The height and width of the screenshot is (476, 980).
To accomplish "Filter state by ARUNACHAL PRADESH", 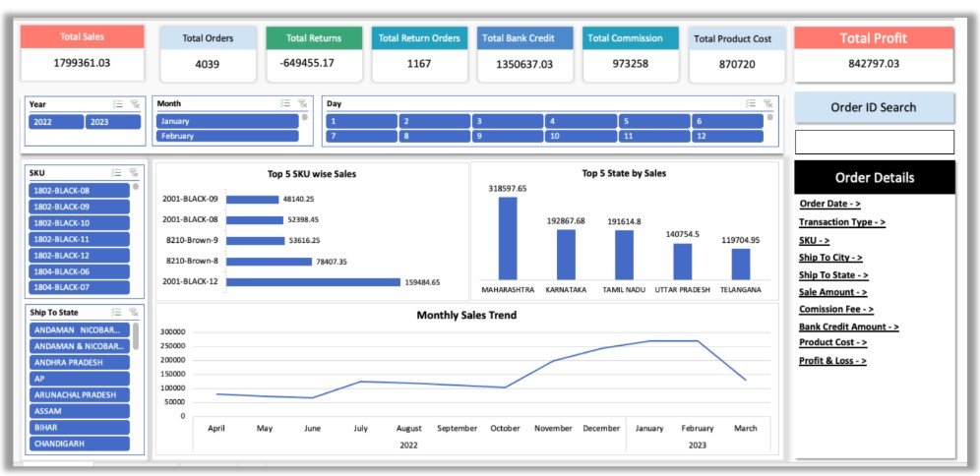I will [x=80, y=394].
